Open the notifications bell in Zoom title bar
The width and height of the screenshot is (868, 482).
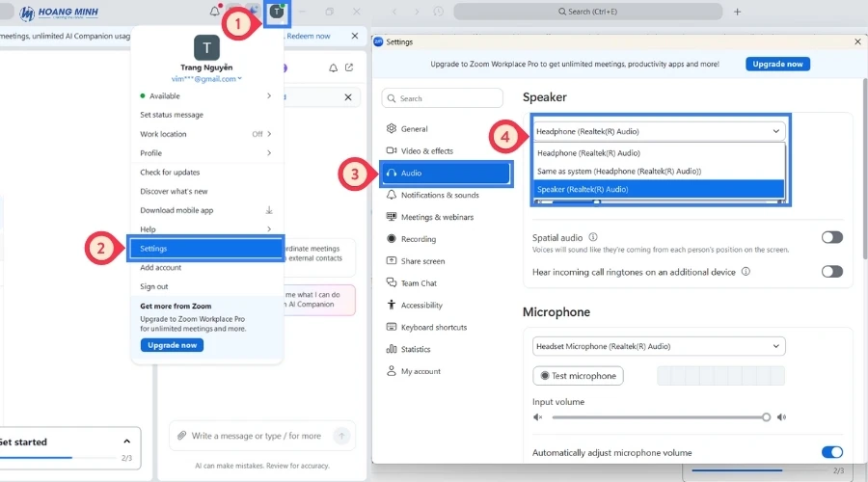coord(214,11)
